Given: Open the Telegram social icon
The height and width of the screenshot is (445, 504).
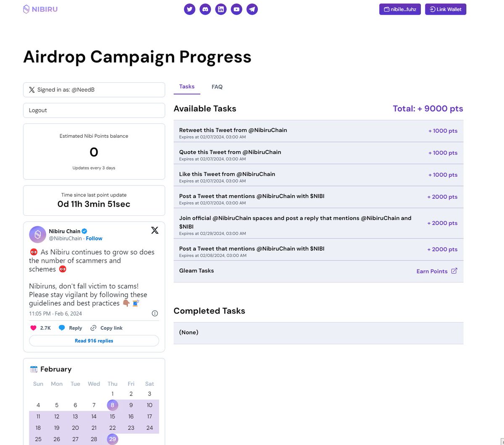Looking at the screenshot, I should click(252, 9).
